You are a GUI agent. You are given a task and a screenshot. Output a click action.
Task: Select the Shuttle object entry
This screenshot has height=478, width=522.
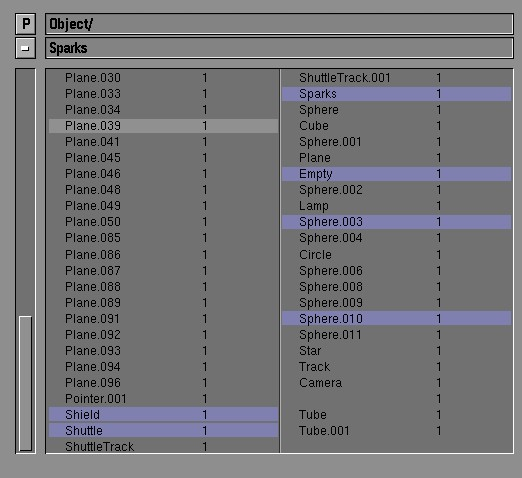[x=163, y=431]
